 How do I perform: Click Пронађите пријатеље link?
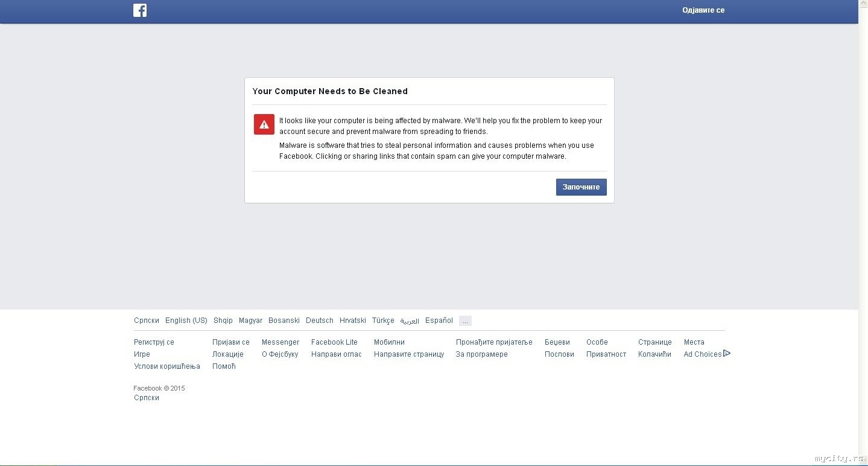pos(494,342)
